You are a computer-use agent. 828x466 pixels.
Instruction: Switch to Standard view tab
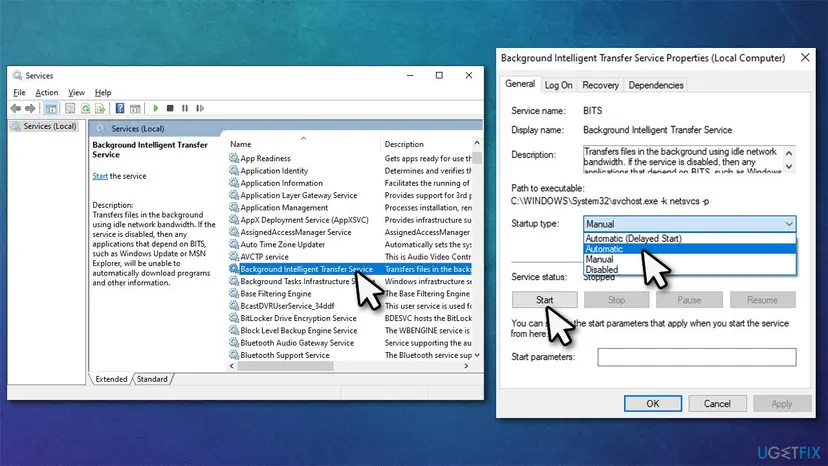(152, 379)
